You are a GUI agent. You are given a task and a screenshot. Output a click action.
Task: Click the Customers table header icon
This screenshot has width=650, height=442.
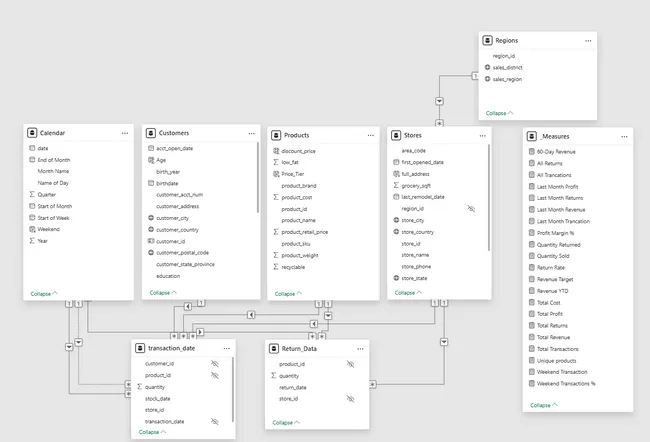coord(151,133)
